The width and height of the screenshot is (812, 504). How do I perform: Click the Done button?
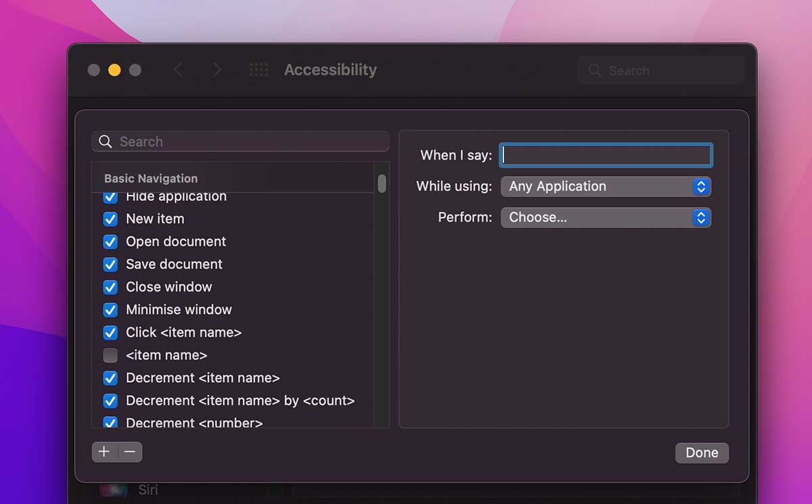(702, 453)
